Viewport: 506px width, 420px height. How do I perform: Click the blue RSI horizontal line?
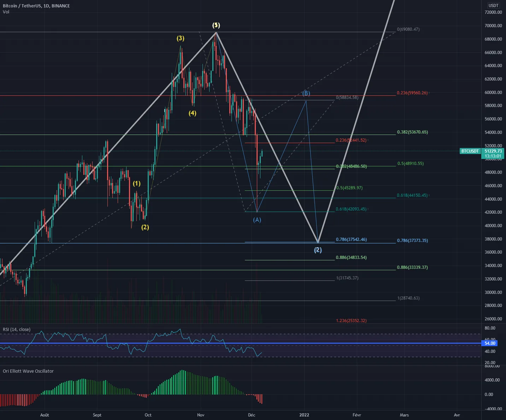coord(240,343)
